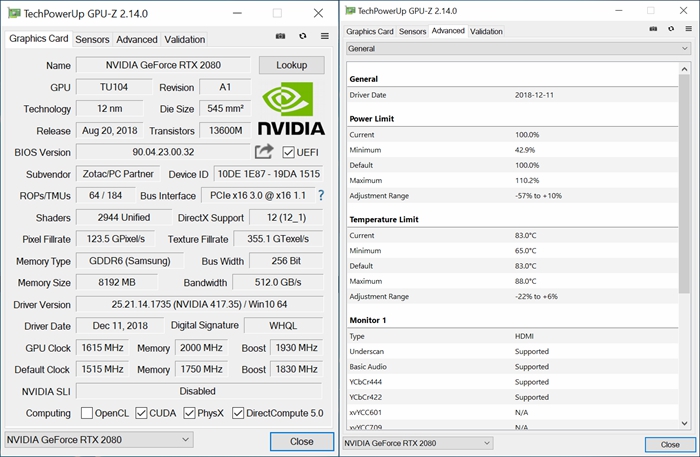Image resolution: width=700 pixels, height=457 pixels.
Task: Click the Driver Version field
Action: coord(200,304)
